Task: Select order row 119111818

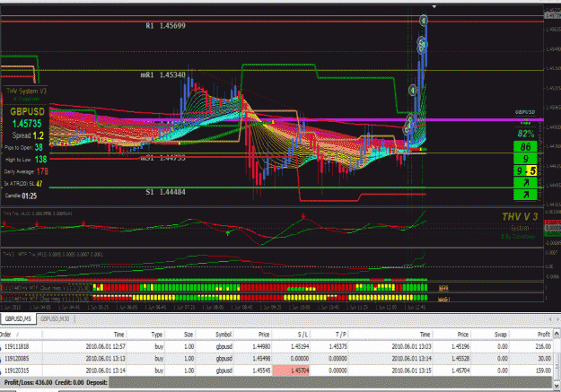Action: [276, 346]
